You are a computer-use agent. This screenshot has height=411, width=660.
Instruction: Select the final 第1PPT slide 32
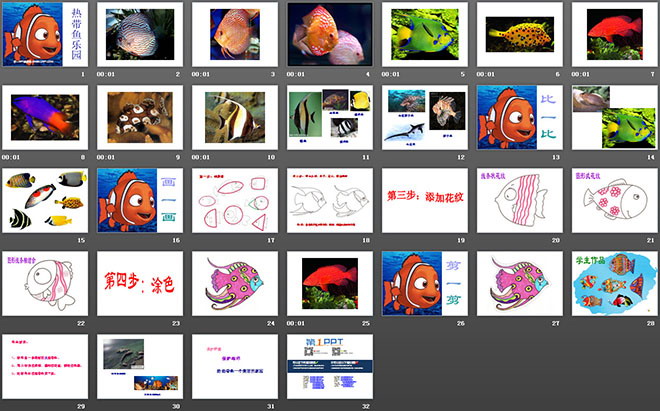330,366
